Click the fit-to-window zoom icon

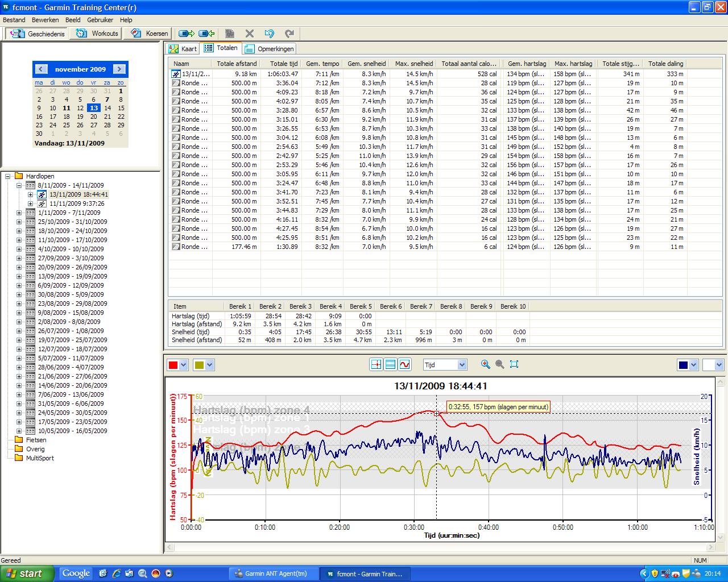click(514, 364)
